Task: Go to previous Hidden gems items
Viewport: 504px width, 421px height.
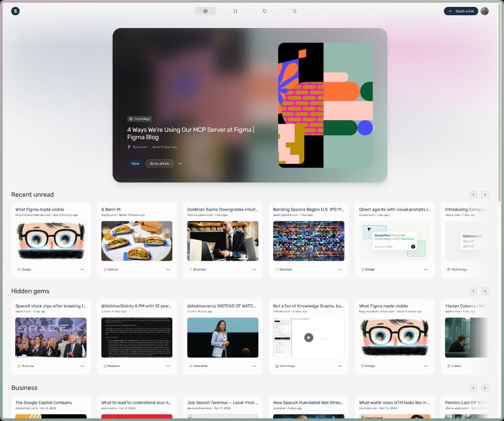Action: pyautogui.click(x=473, y=291)
